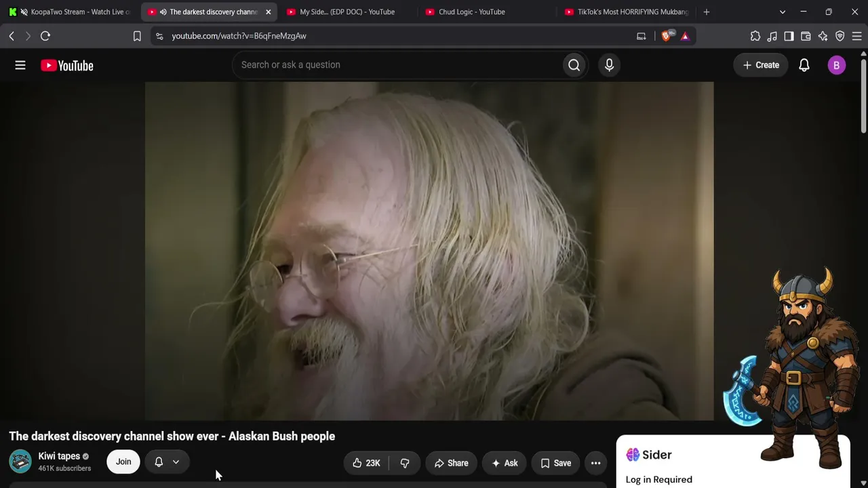View site information next to the URL
This screenshot has height=488, width=868.
click(159, 36)
